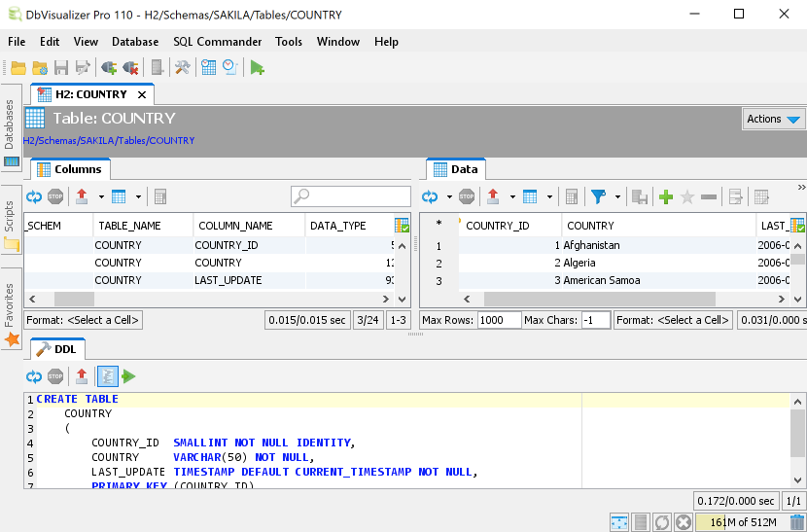Click the calculator icon in Data toolbar
This screenshot has width=807, height=532.
572,196
